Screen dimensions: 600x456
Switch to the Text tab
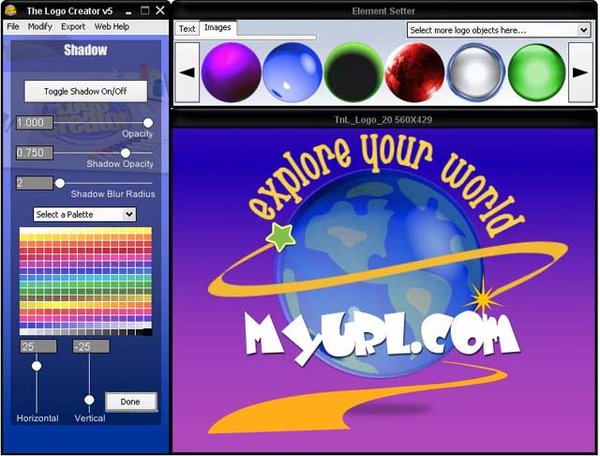click(x=187, y=29)
